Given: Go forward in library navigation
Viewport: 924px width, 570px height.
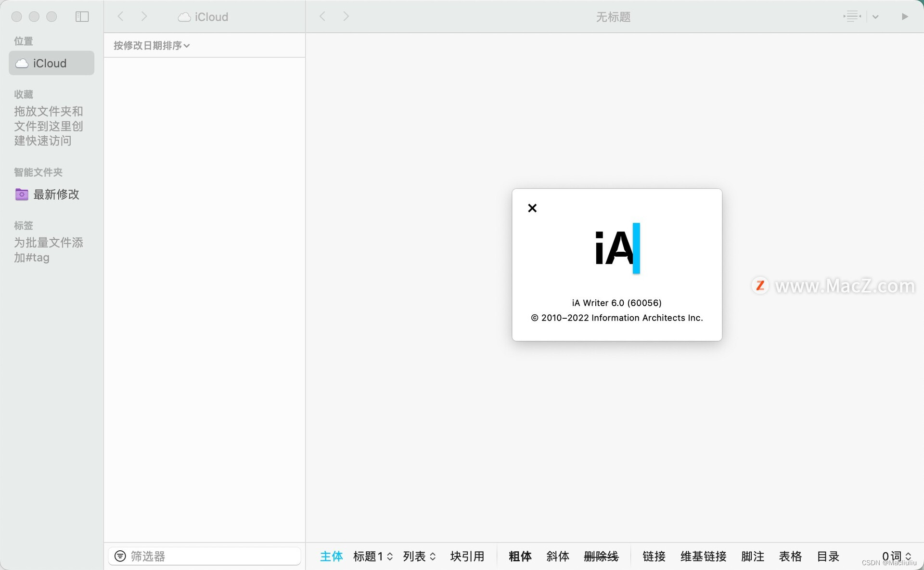Looking at the screenshot, I should [144, 17].
